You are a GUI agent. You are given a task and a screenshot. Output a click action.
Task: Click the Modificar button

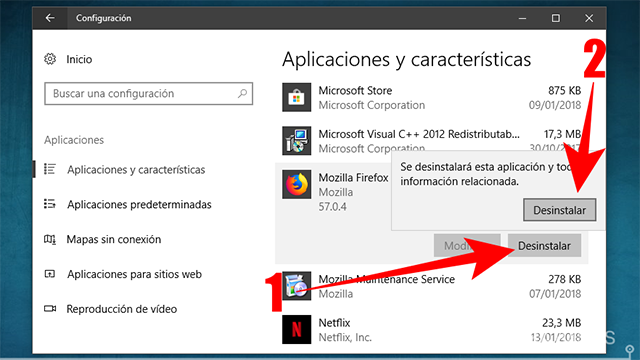point(467,246)
